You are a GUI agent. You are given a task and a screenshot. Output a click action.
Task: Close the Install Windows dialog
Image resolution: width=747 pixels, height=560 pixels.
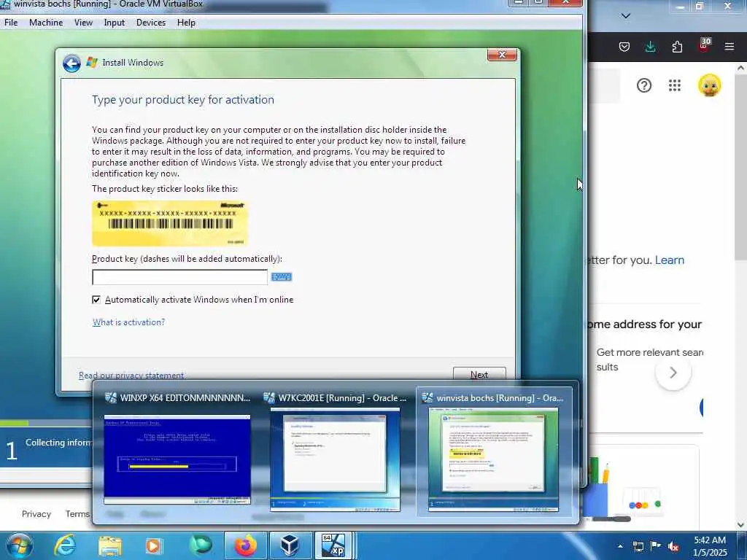pyautogui.click(x=502, y=55)
